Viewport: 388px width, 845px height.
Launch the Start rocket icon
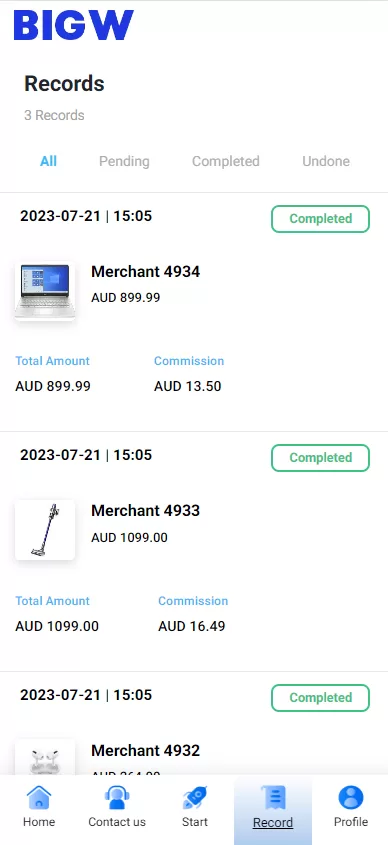point(195,797)
